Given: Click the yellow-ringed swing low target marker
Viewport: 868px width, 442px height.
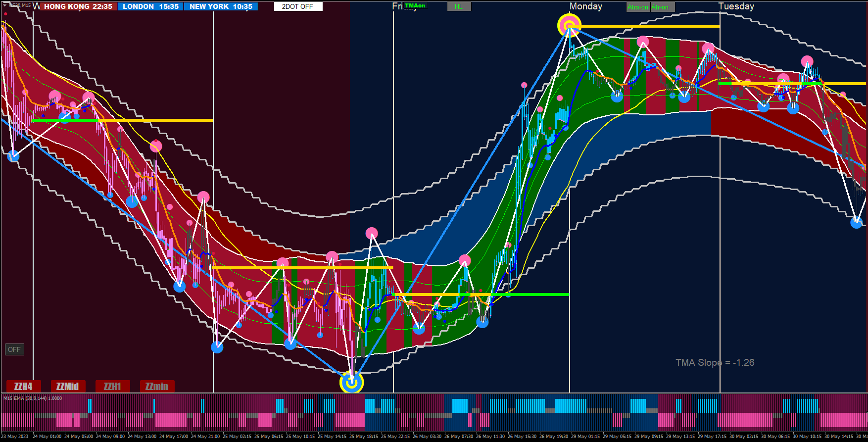Looking at the screenshot, I should (x=351, y=382).
